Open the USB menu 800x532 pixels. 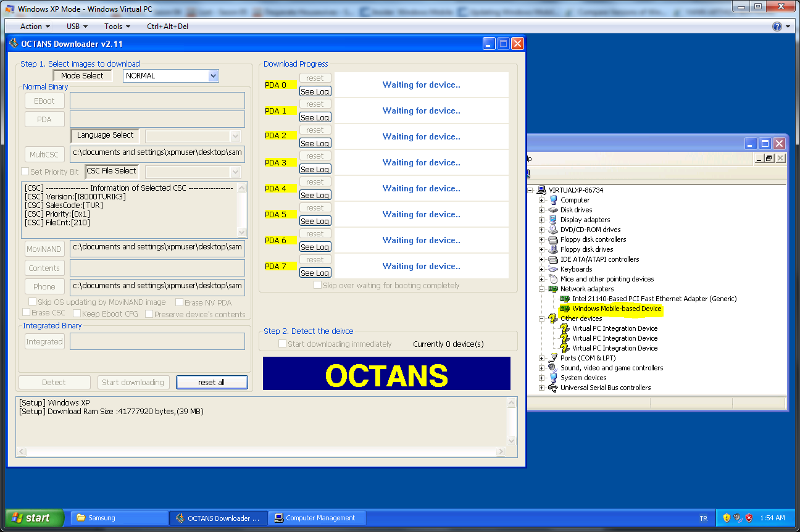pos(77,27)
